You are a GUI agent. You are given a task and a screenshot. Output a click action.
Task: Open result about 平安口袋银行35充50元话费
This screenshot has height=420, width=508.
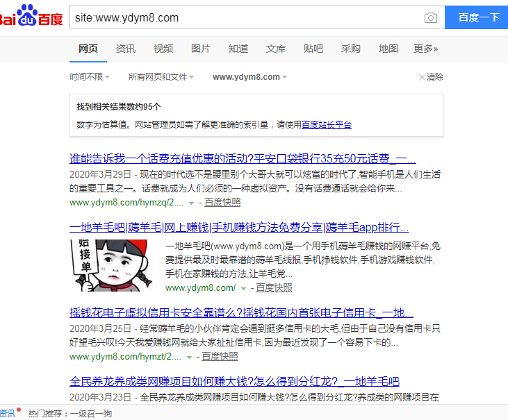(x=243, y=158)
